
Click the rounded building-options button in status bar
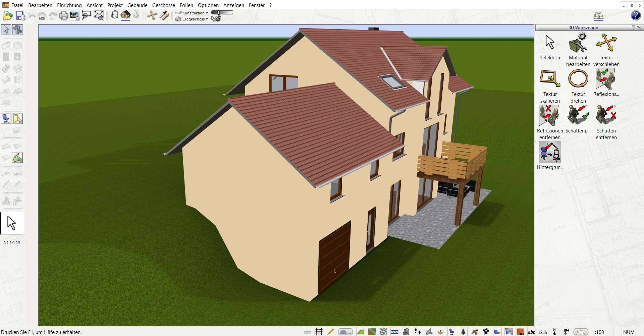pos(345,332)
